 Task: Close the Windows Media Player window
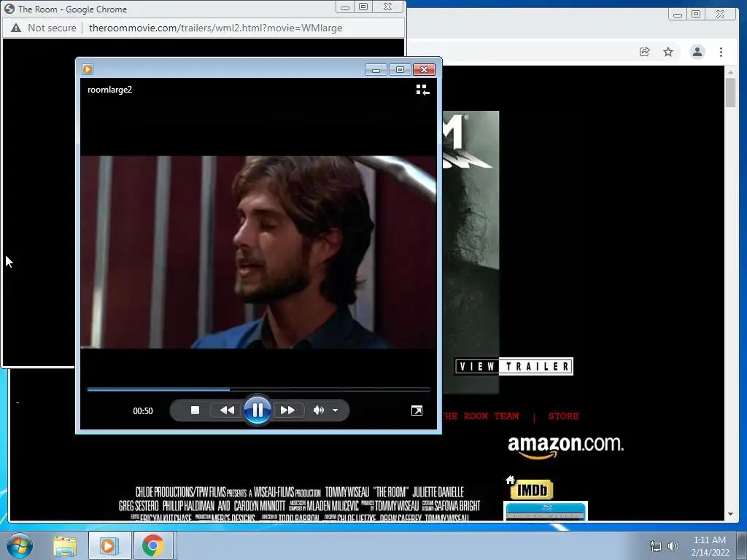pos(424,70)
